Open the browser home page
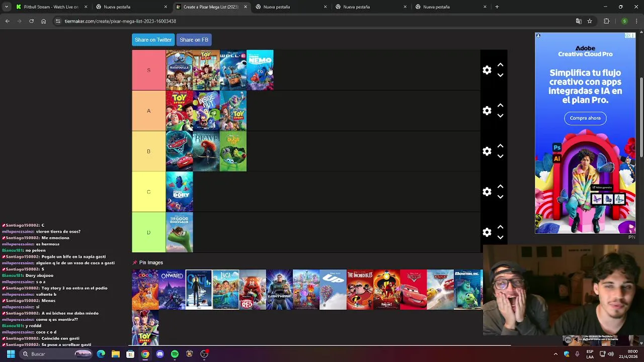 click(x=43, y=21)
